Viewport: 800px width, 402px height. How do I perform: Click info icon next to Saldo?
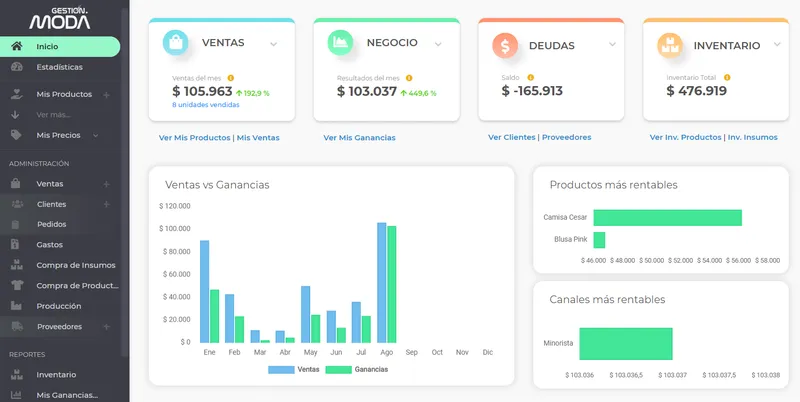tap(530, 78)
